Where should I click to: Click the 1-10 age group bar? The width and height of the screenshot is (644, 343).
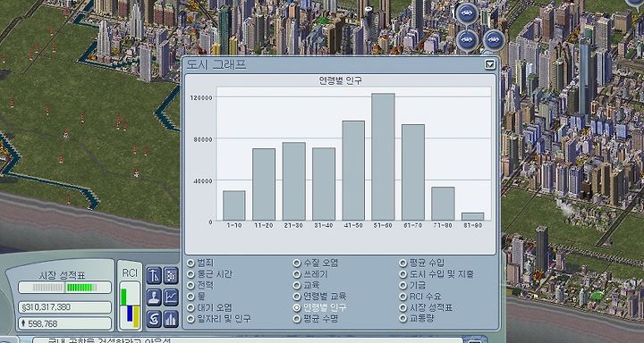234,205
